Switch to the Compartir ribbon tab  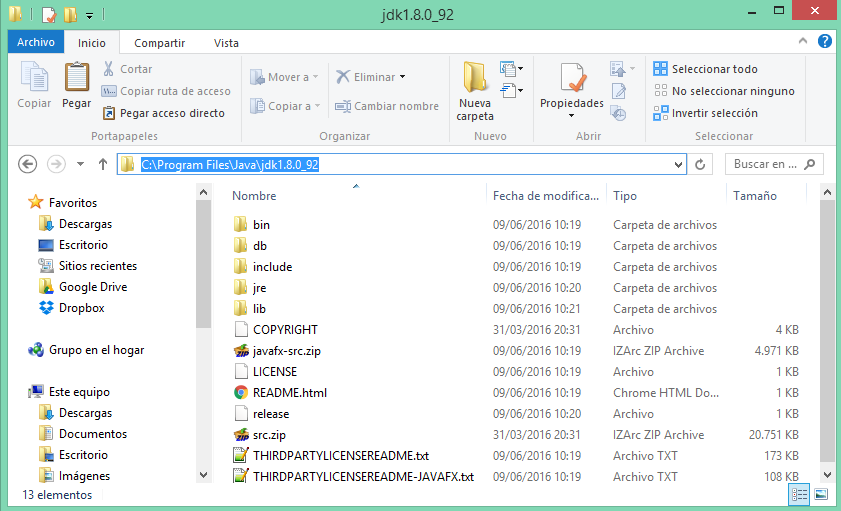(159, 43)
